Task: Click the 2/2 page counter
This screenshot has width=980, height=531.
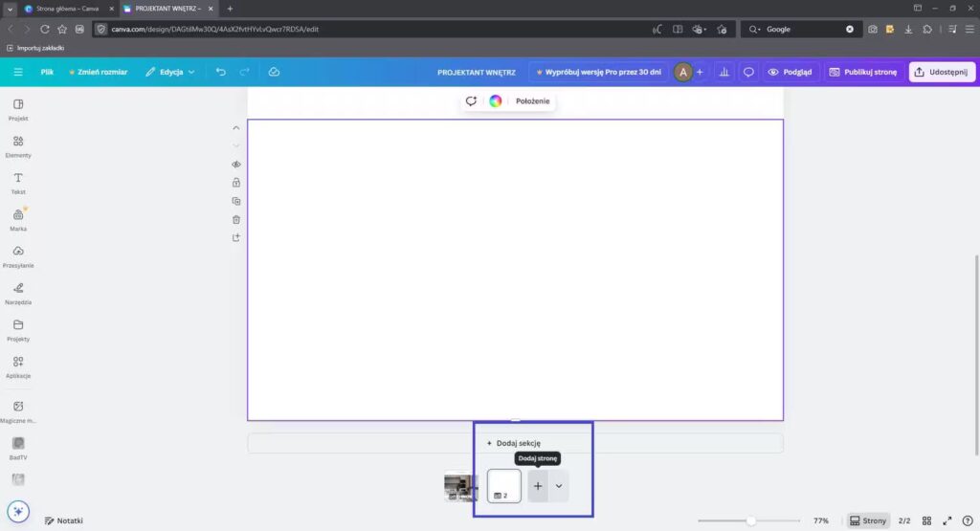Action: [x=903, y=520]
